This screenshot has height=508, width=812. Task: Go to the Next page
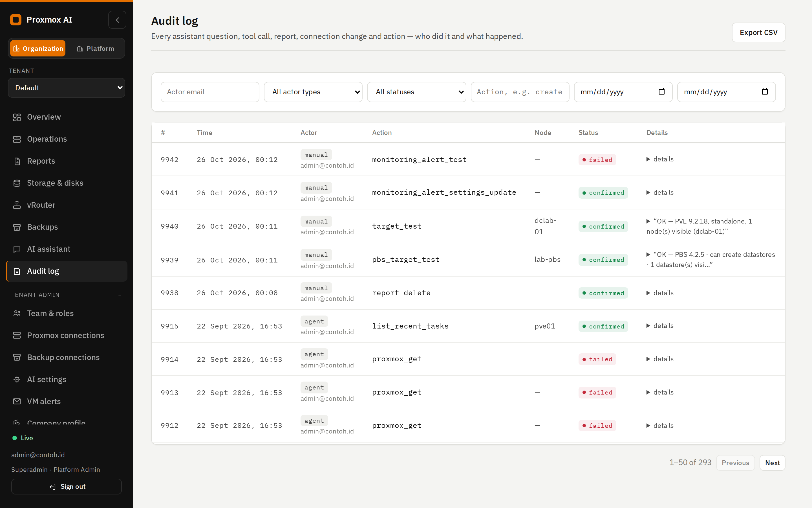point(773,463)
